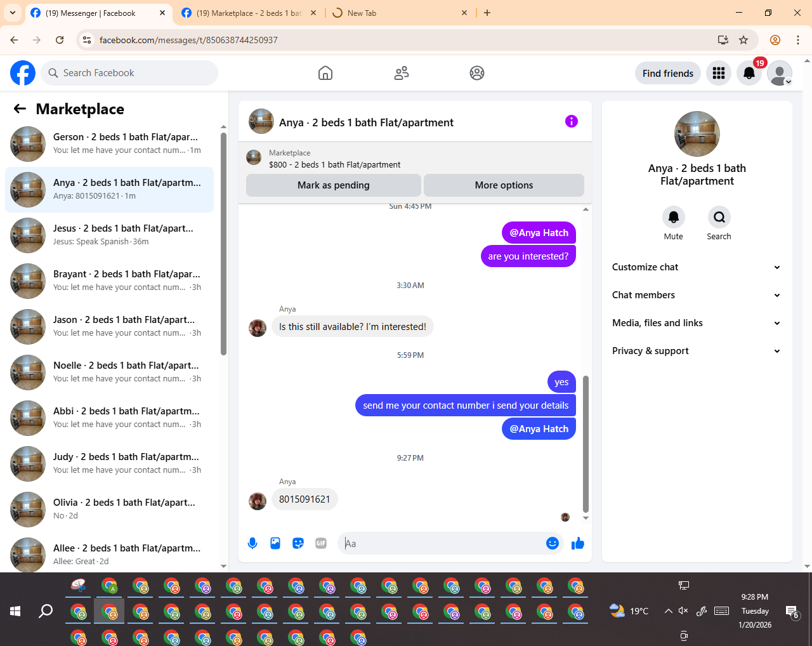Bookmark this page with the star icon
Screen dimensions: 812x646
pyautogui.click(x=743, y=40)
